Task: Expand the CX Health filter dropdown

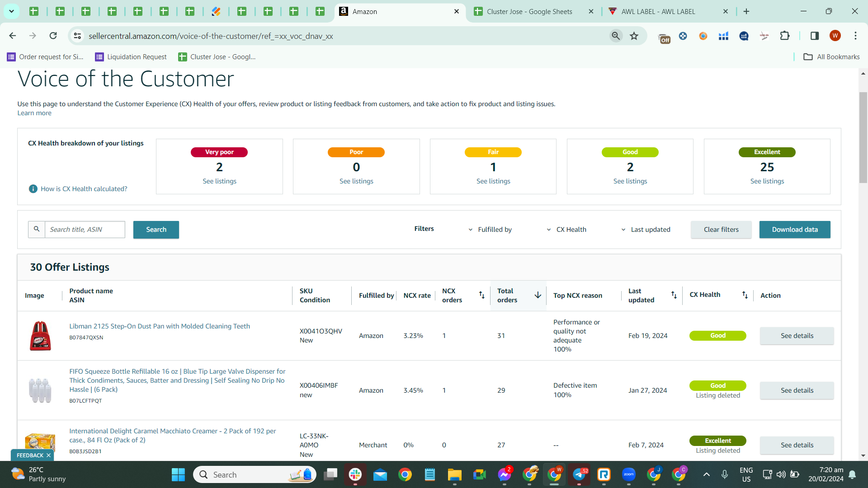Action: 566,230
